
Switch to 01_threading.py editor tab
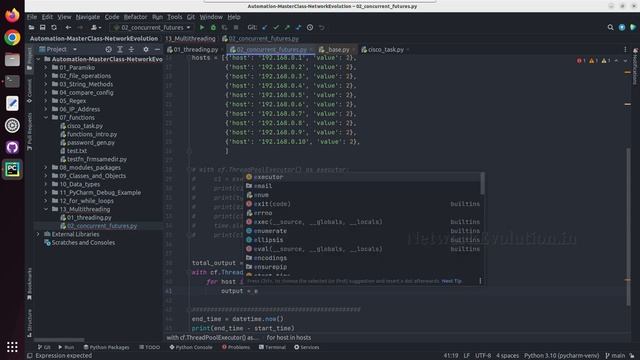tap(195, 49)
